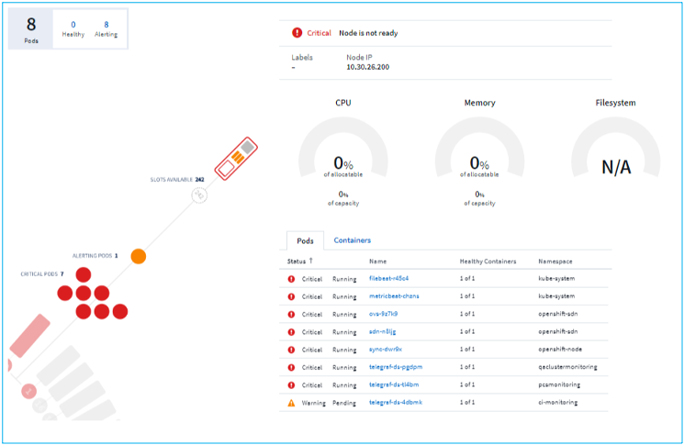684x445 pixels.
Task: Click critical icon in sdn pod row
Action: click(291, 332)
